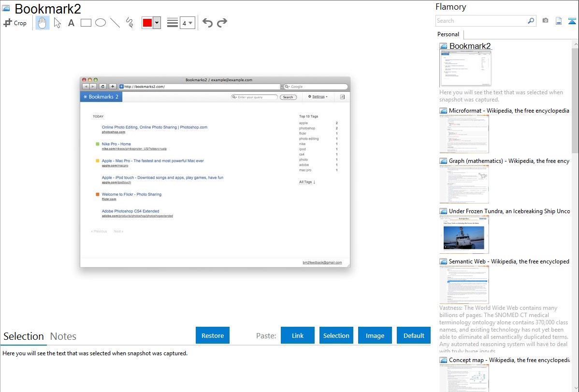Click the icon beside Semantic Web title
The image size is (579, 392).
pos(444,261)
